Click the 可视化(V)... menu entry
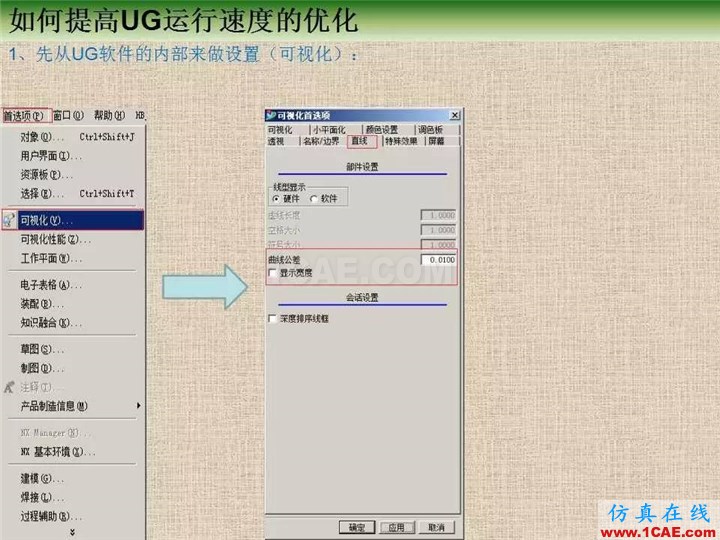Viewport: 720px width, 540px height. pyautogui.click(x=80, y=220)
